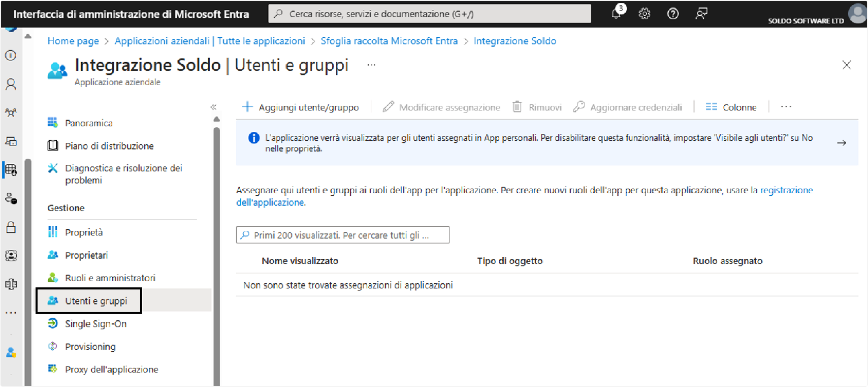Click the Primi 200 visualizzati search field
The width and height of the screenshot is (868, 387).
point(343,235)
